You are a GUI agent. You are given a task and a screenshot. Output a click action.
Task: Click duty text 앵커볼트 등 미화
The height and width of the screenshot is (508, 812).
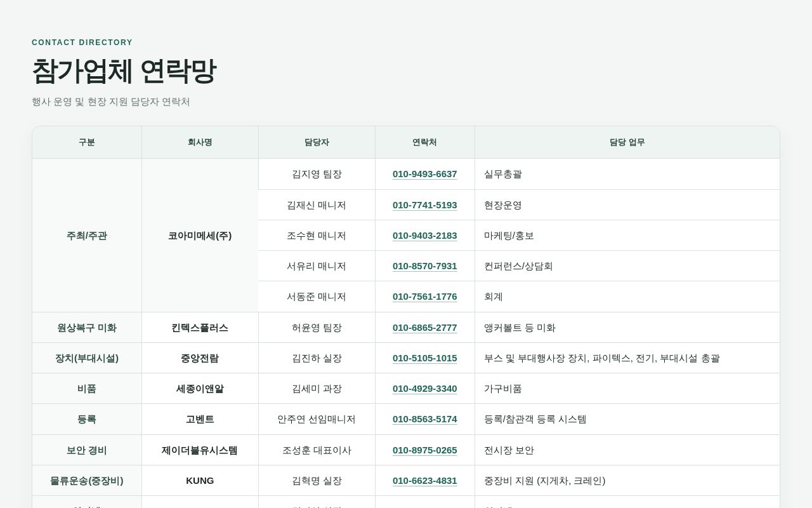tap(520, 328)
